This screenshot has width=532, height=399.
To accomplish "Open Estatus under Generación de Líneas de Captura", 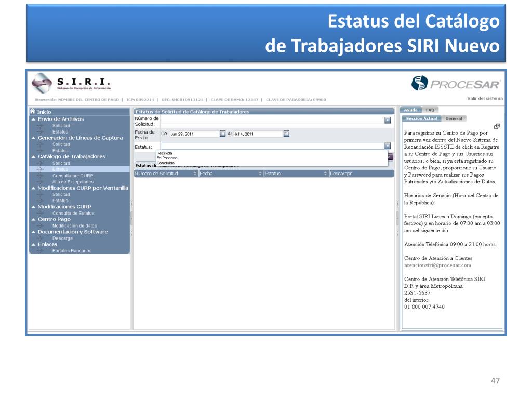I will 60,151.
